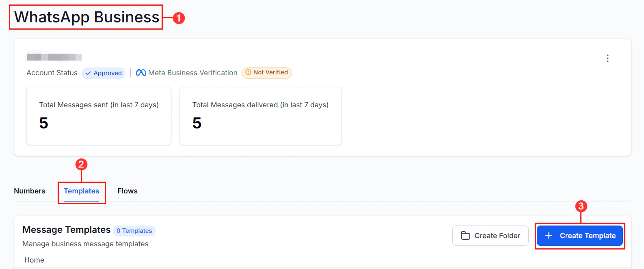
Task: Open the Flows tab
Action: pos(128,191)
